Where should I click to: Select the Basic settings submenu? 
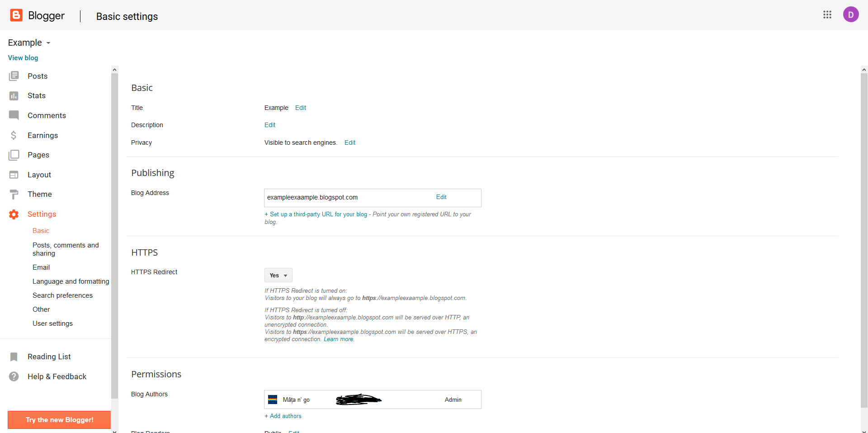(x=41, y=231)
